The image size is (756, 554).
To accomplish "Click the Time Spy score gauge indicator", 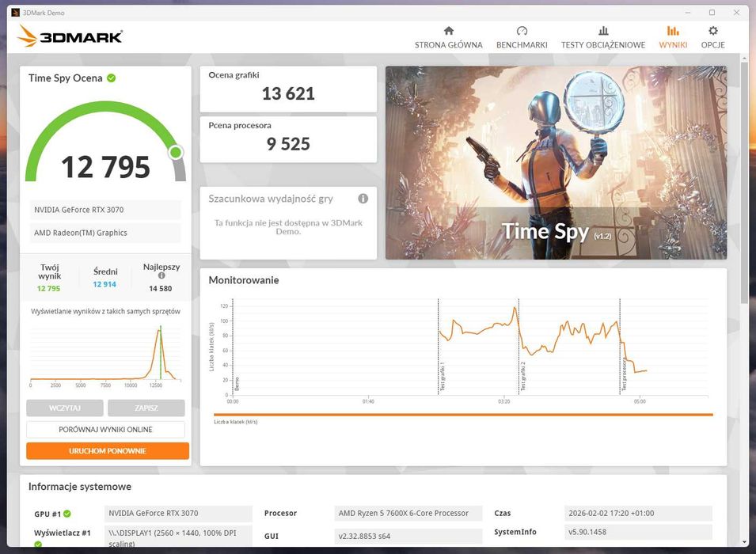I will tap(176, 153).
